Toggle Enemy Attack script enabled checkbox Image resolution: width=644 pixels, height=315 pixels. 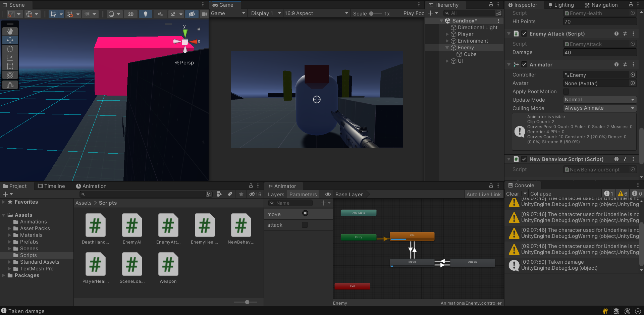tap(524, 34)
